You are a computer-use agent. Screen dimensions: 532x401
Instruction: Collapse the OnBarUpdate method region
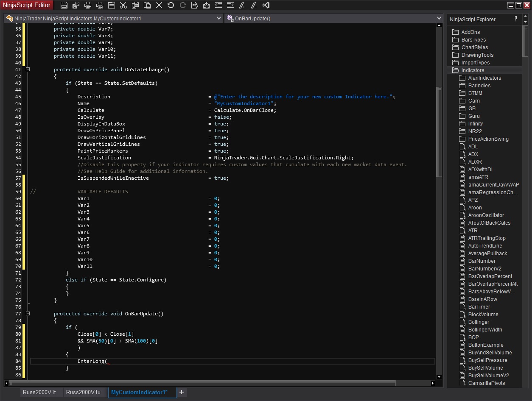tap(28, 314)
